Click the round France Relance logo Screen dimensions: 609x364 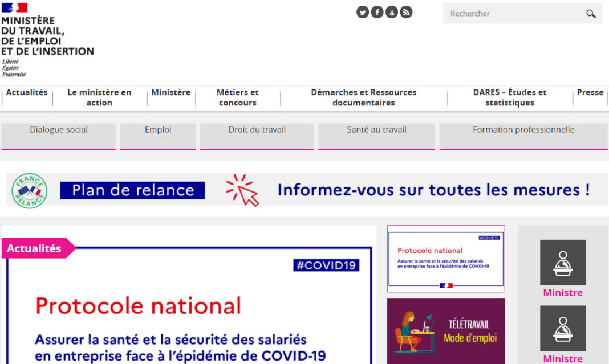pos(30,190)
